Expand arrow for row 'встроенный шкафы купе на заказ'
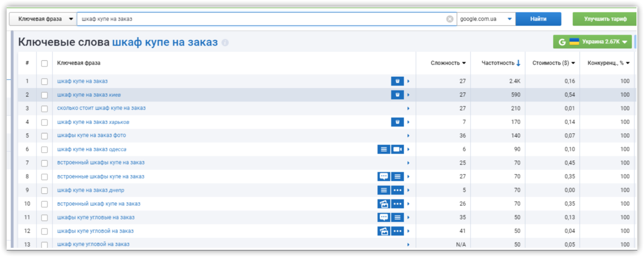This screenshot has height=257, width=644. [408, 163]
